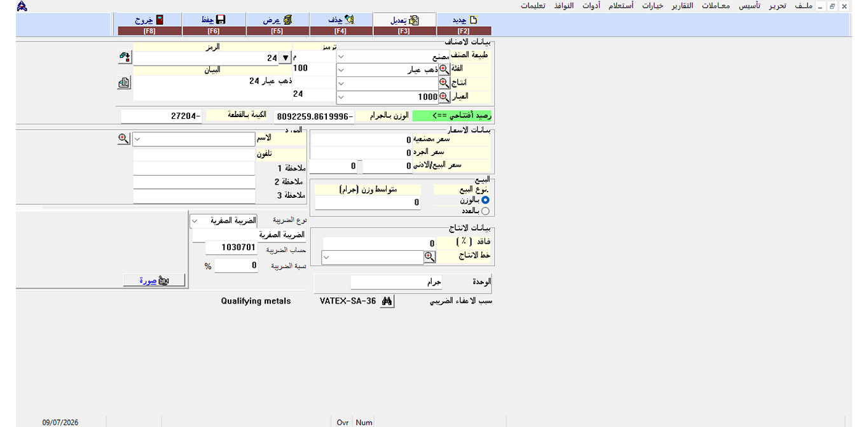
Task: Click the loss percent (فاقد %) field
Action: coord(380,244)
